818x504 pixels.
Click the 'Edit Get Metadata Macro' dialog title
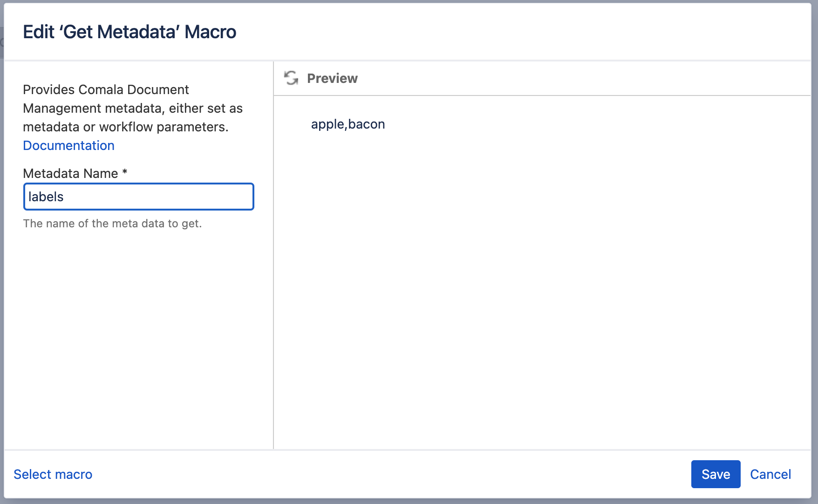tap(130, 32)
